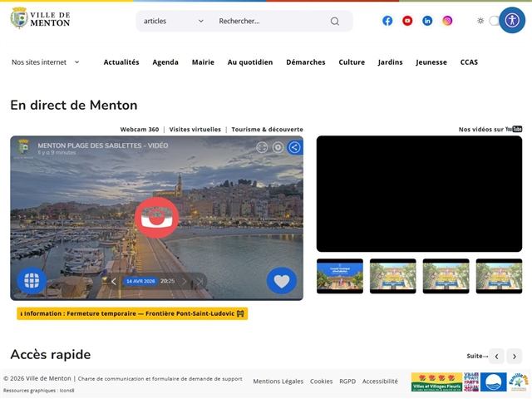The image size is (532, 399).
Task: Click the webcam time '20:25'
Action: click(x=168, y=281)
